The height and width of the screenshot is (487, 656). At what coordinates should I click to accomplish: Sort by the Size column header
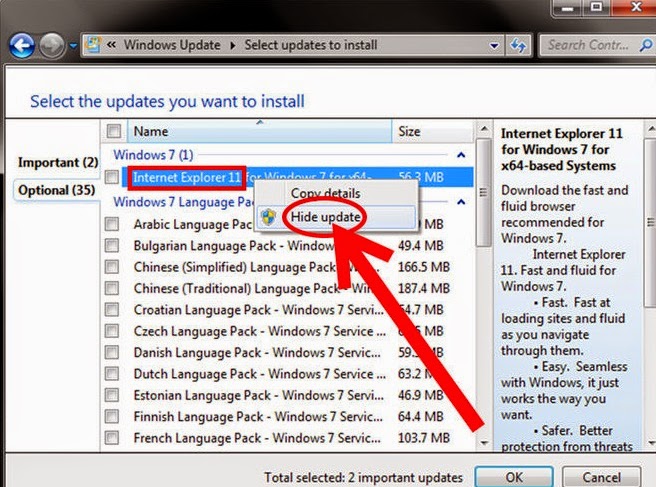click(433, 131)
